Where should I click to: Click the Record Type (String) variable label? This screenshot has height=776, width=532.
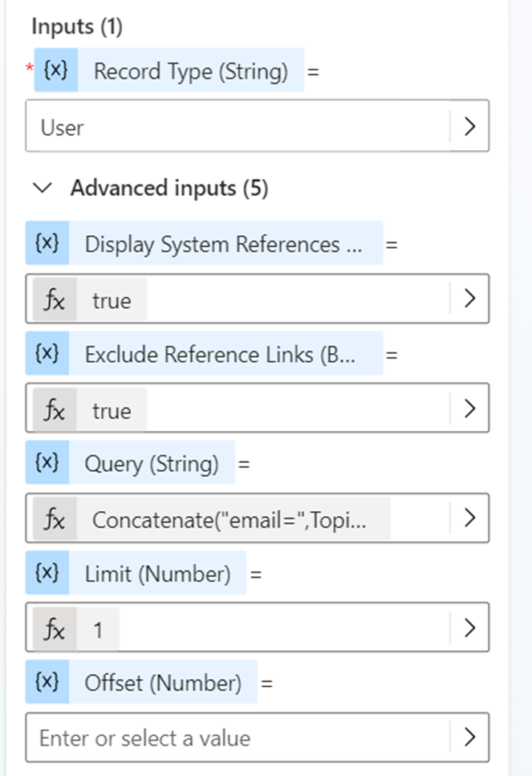(x=190, y=71)
